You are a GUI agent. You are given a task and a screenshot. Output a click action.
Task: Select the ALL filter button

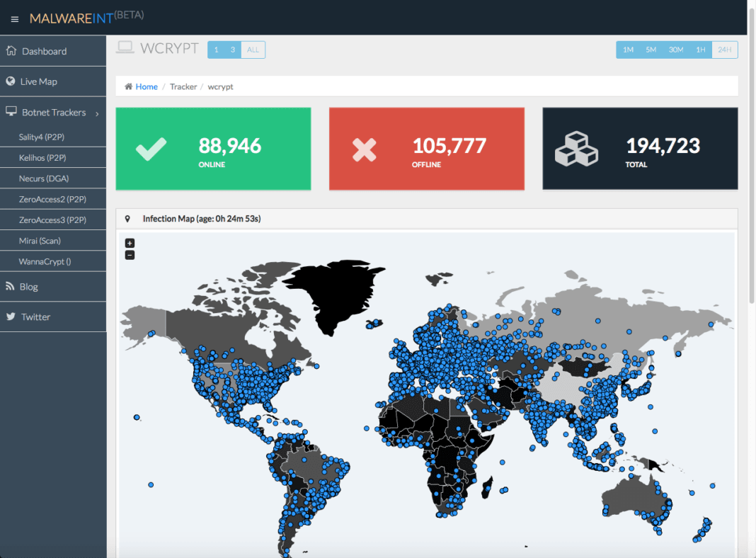tap(253, 50)
